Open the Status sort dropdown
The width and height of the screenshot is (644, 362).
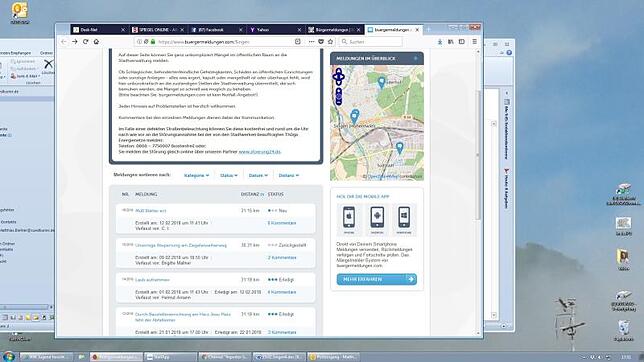click(x=229, y=175)
